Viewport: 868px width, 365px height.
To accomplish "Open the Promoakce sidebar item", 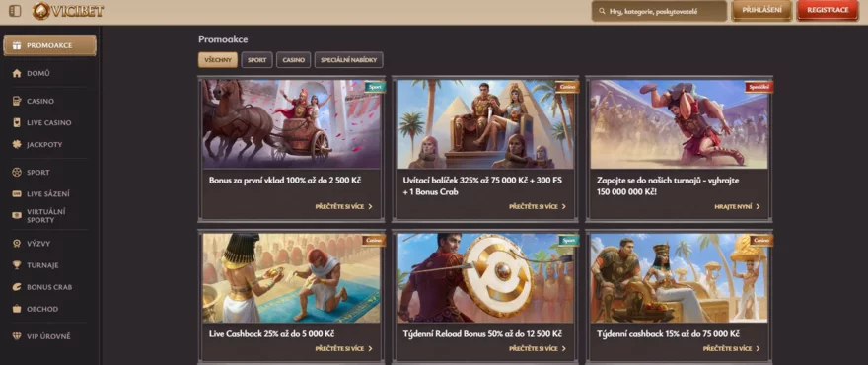I will [50, 45].
